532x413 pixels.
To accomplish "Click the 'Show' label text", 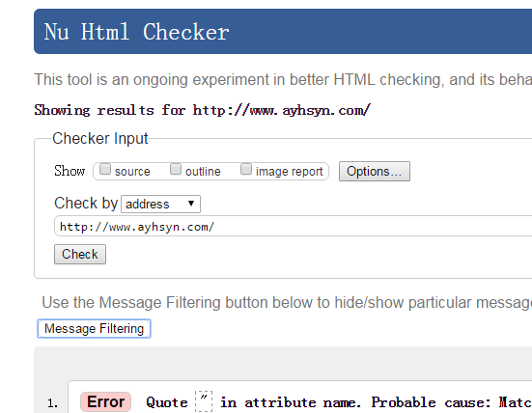I will [x=70, y=171].
